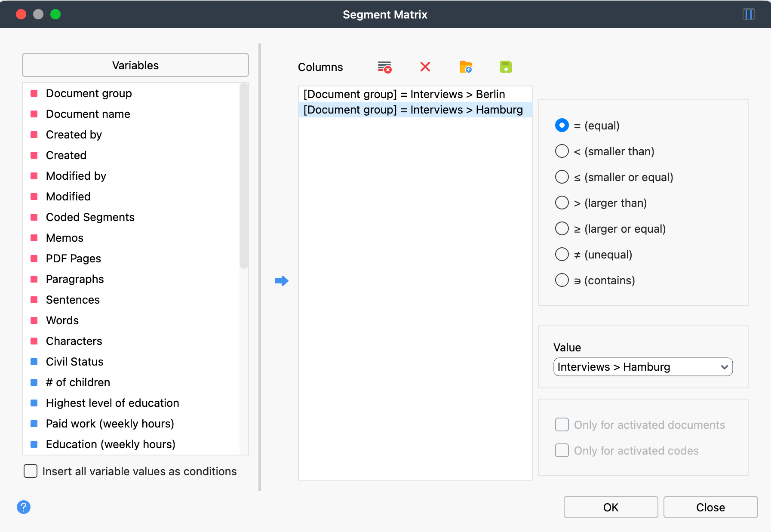This screenshot has width=771, height=532.
Task: Clear all column conditions
Action: click(384, 67)
